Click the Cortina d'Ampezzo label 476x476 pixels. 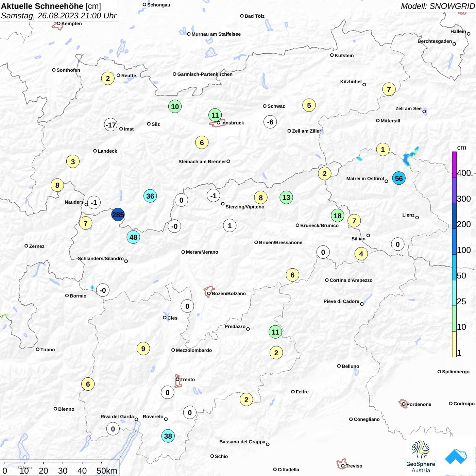[x=351, y=280]
